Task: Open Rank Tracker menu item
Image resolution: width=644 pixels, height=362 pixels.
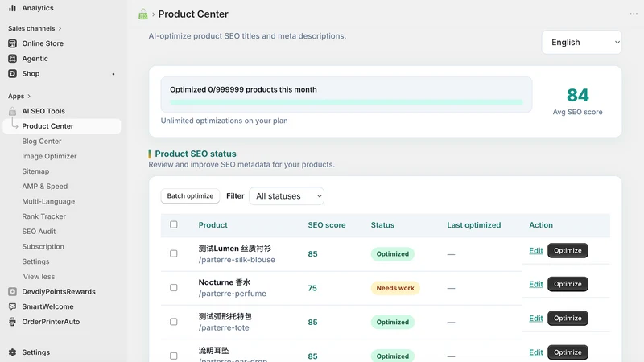Action: [x=44, y=216]
